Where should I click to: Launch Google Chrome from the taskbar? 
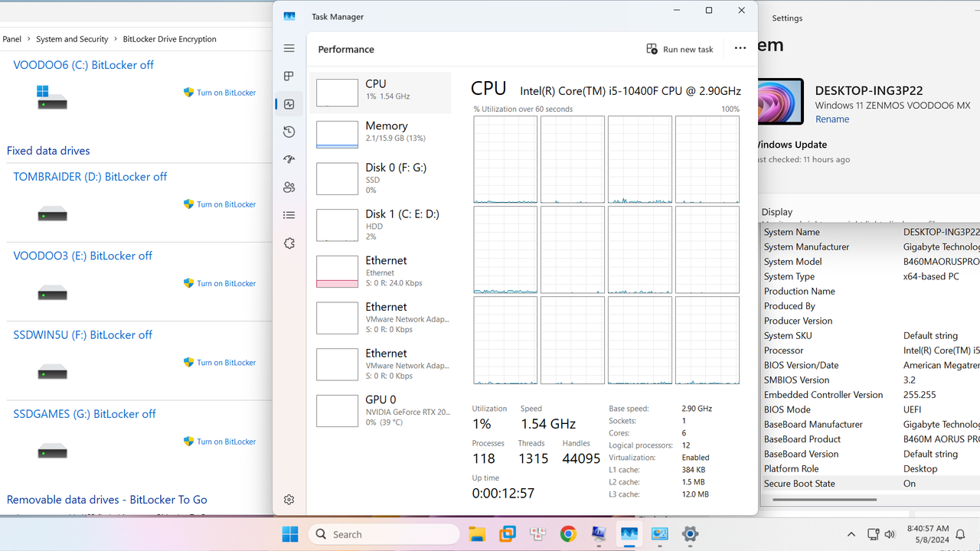pyautogui.click(x=567, y=533)
